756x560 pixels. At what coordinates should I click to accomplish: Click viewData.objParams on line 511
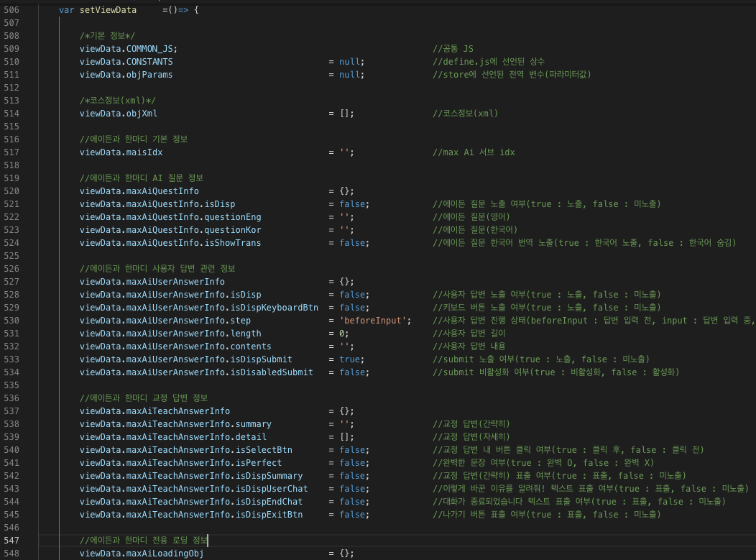point(126,75)
